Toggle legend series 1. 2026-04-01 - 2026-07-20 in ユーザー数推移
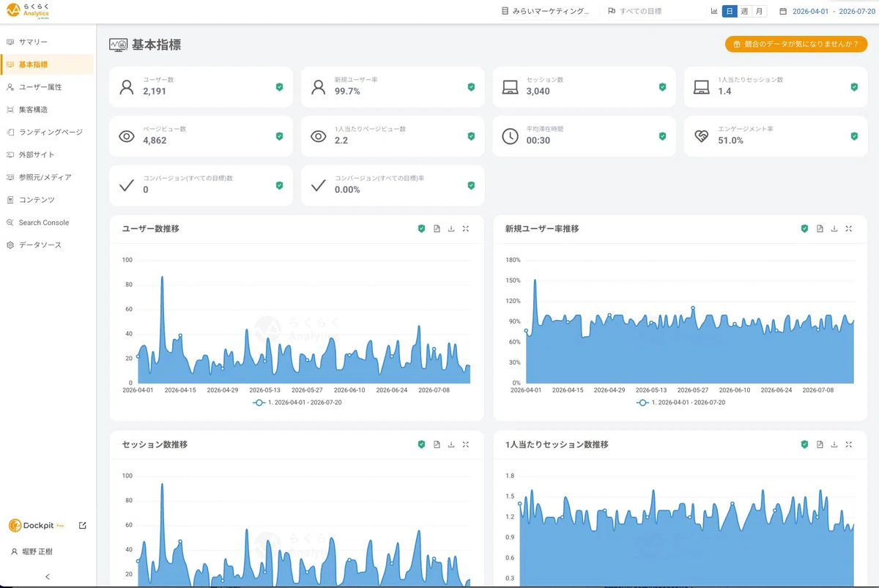This screenshot has width=879, height=588. [x=297, y=402]
